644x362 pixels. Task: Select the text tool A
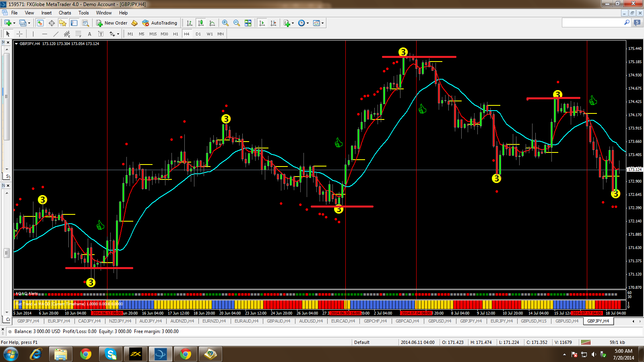pos(89,34)
